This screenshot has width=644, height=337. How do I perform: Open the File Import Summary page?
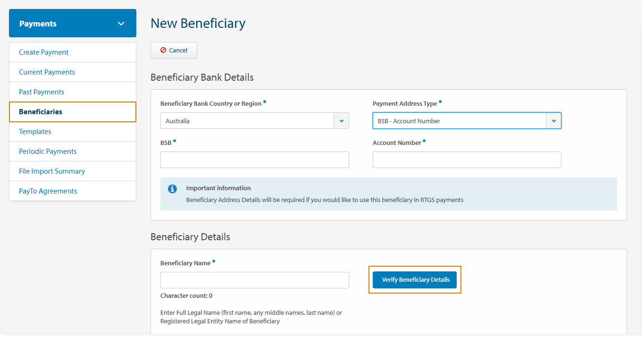pyautogui.click(x=51, y=171)
